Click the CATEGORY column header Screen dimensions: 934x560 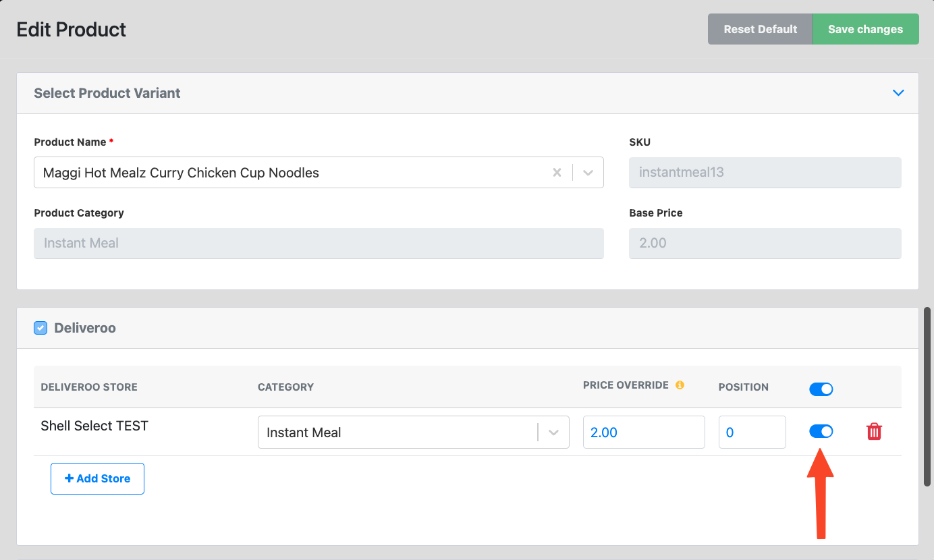point(285,387)
